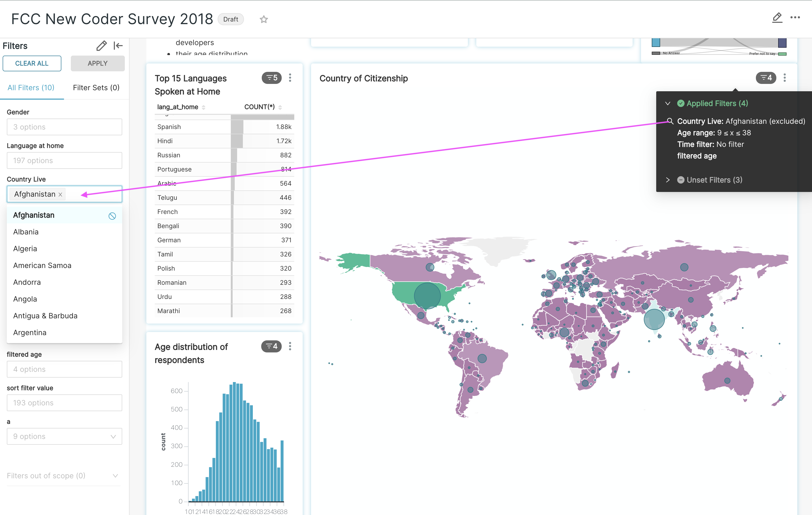Screen dimensions: 812x515
Task: Open Country of Citizenship kebab menu
Action: (785, 78)
